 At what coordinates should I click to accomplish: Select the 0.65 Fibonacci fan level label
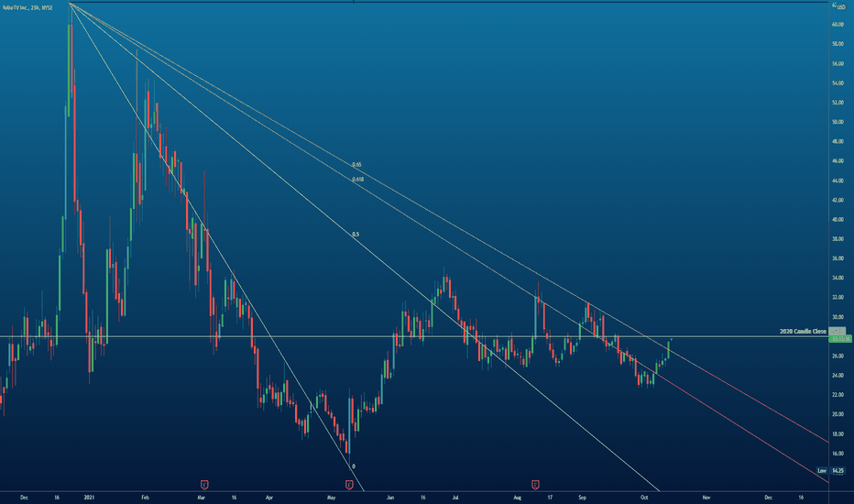(x=356, y=164)
